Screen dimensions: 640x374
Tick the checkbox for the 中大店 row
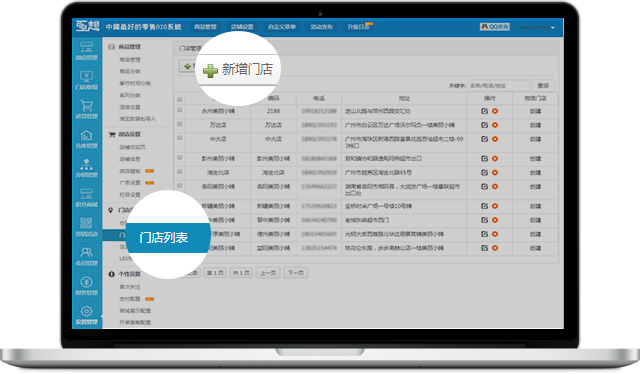180,138
